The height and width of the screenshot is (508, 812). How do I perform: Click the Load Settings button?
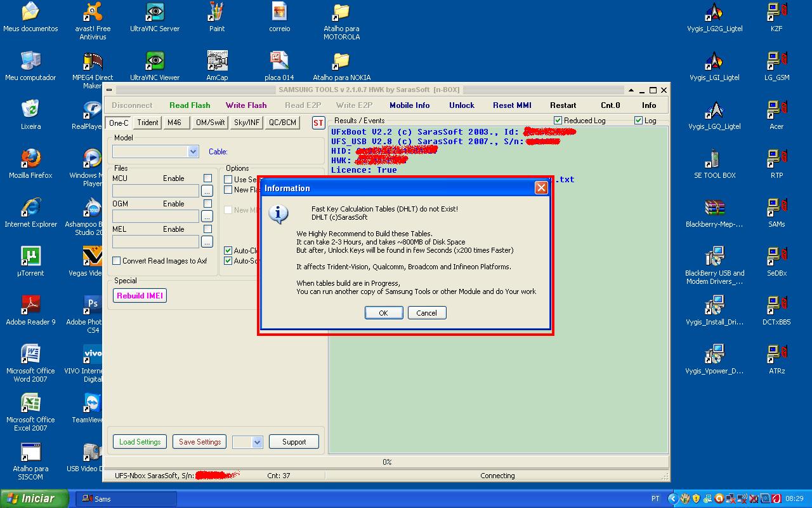click(x=140, y=442)
